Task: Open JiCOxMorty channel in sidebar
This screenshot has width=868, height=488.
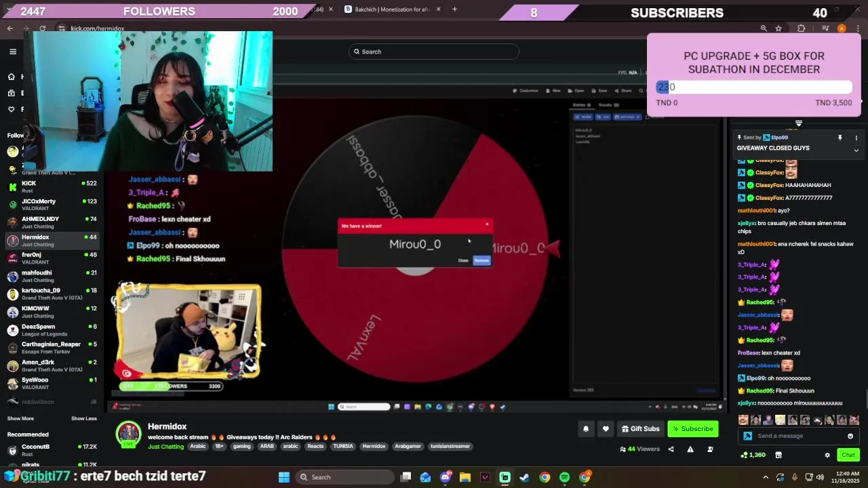Action: click(x=52, y=204)
